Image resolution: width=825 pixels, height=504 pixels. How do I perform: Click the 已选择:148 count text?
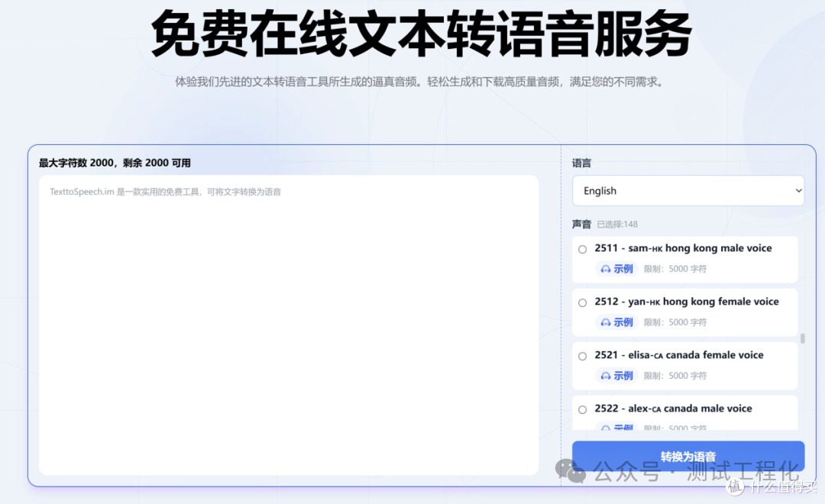pyautogui.click(x=617, y=225)
